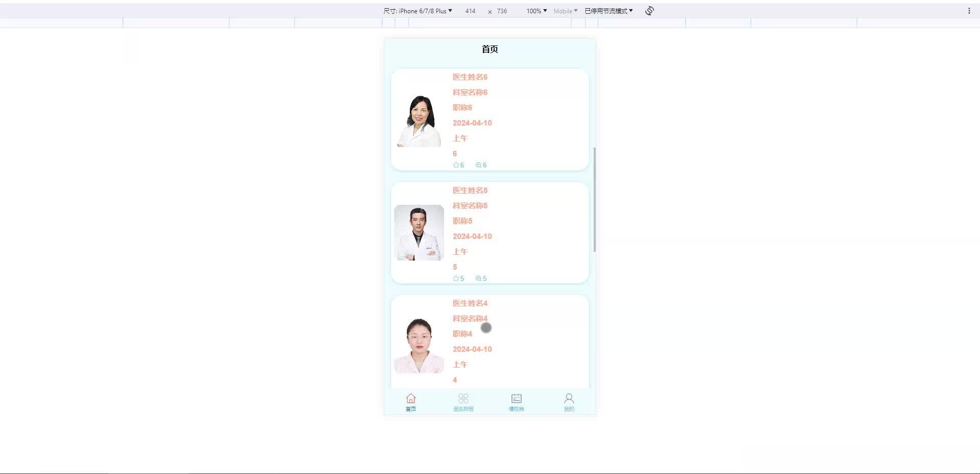Click the comment icon on 医生姓名6 card

tap(479, 165)
